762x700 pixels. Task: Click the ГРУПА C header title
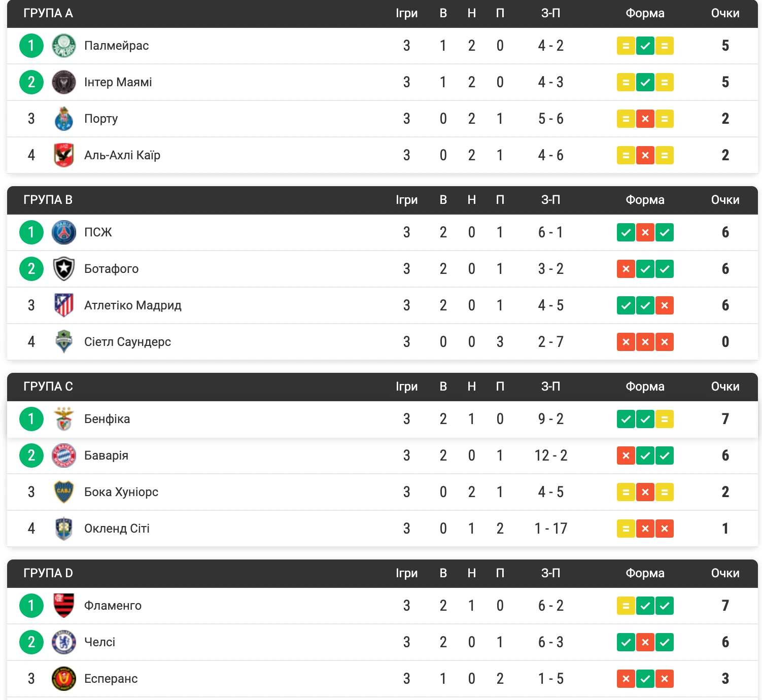pyautogui.click(x=48, y=387)
